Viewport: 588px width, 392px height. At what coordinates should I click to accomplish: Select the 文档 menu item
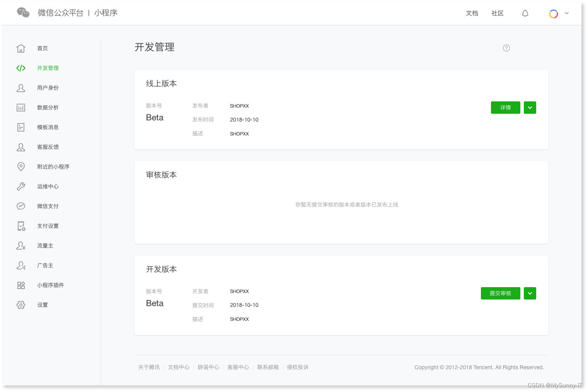pyautogui.click(x=472, y=13)
